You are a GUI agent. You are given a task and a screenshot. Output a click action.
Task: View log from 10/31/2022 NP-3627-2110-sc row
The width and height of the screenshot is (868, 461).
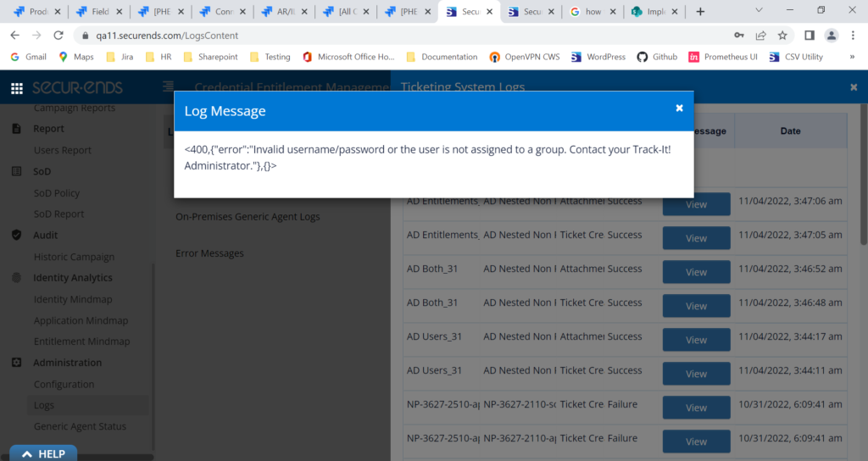[x=697, y=408]
